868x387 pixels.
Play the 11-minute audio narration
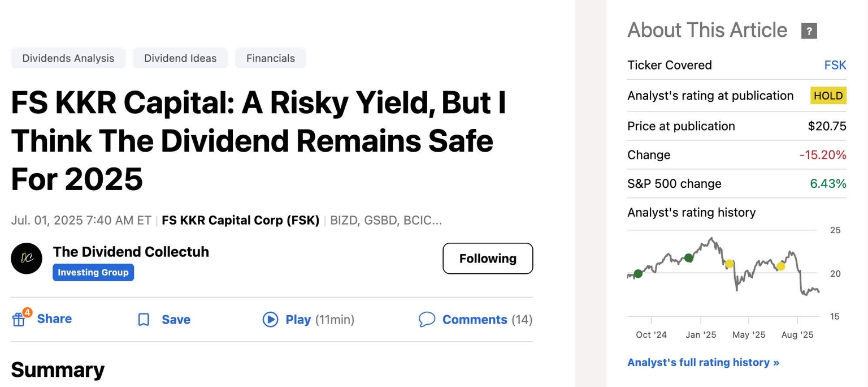270,319
